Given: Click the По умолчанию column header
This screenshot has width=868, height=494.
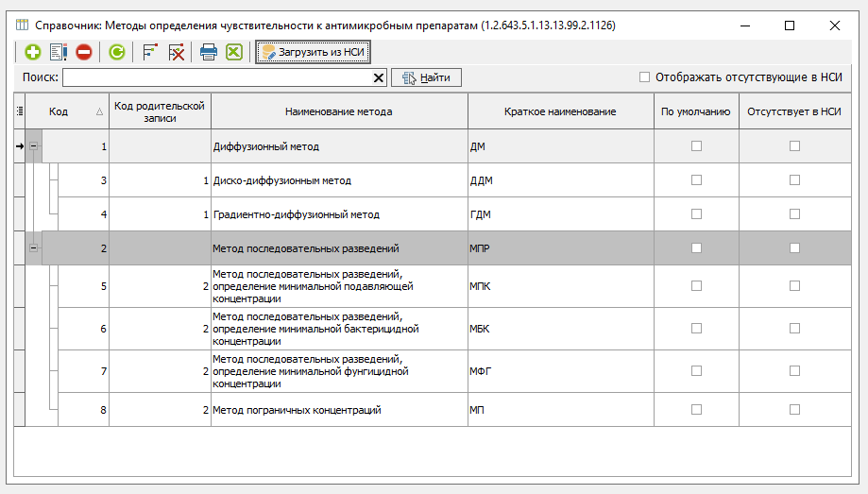Looking at the screenshot, I should click(x=696, y=111).
